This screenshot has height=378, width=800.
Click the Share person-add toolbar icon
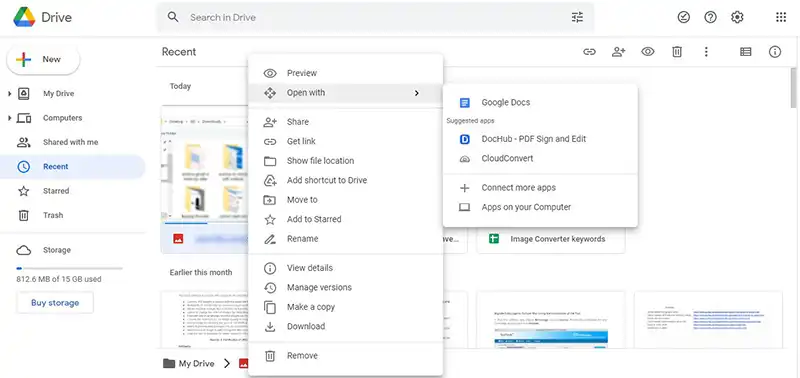coord(618,52)
